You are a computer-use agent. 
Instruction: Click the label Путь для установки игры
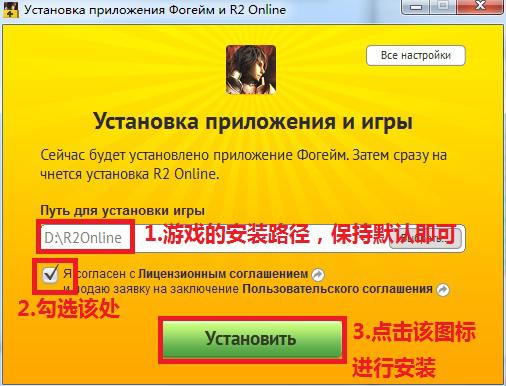coord(122,211)
